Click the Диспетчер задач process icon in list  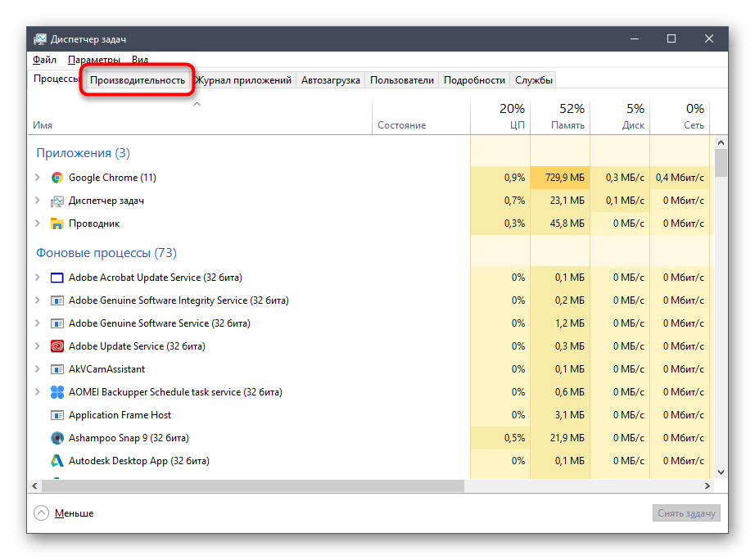[57, 201]
